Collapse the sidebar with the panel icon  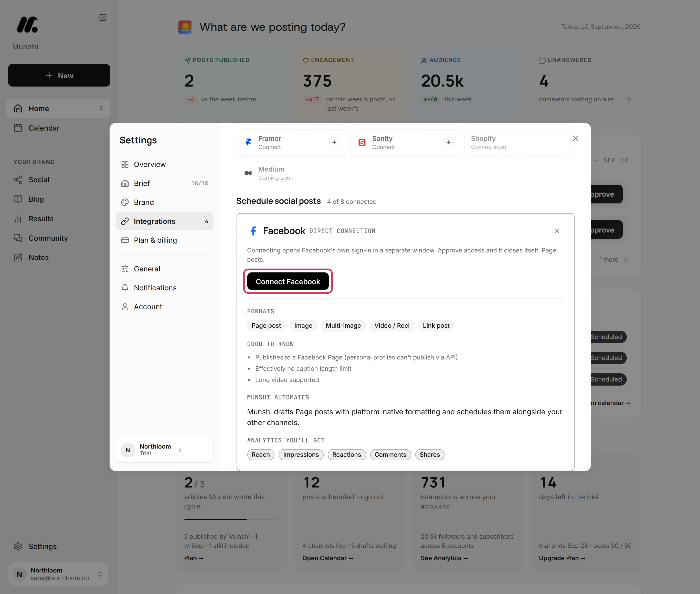click(x=103, y=17)
